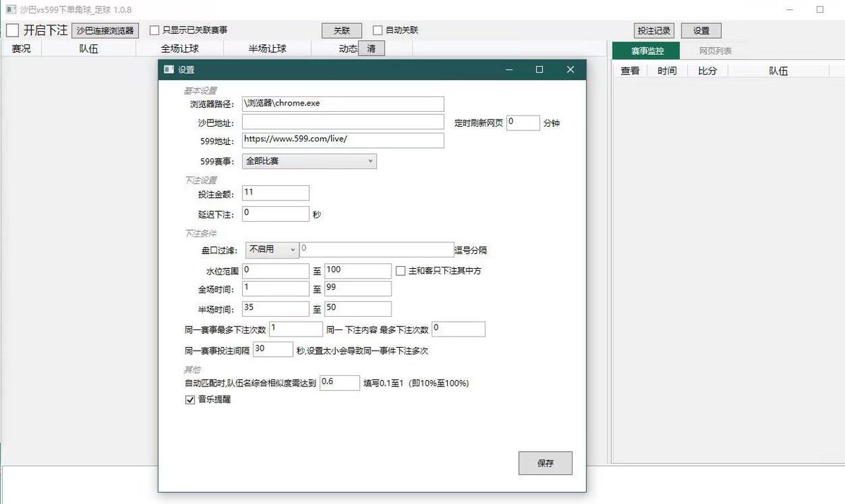Click the 延迟下注 seconds field
Image resolution: width=845 pixels, height=504 pixels.
click(275, 213)
